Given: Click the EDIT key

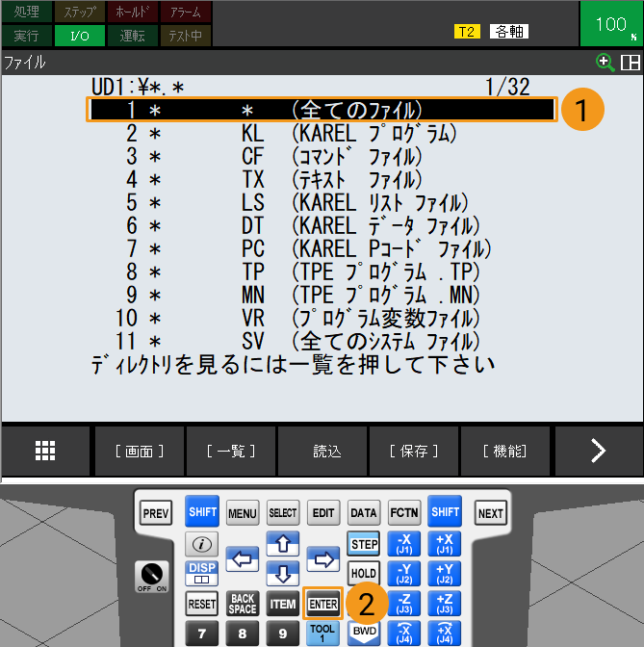Looking at the screenshot, I should pos(323,513).
